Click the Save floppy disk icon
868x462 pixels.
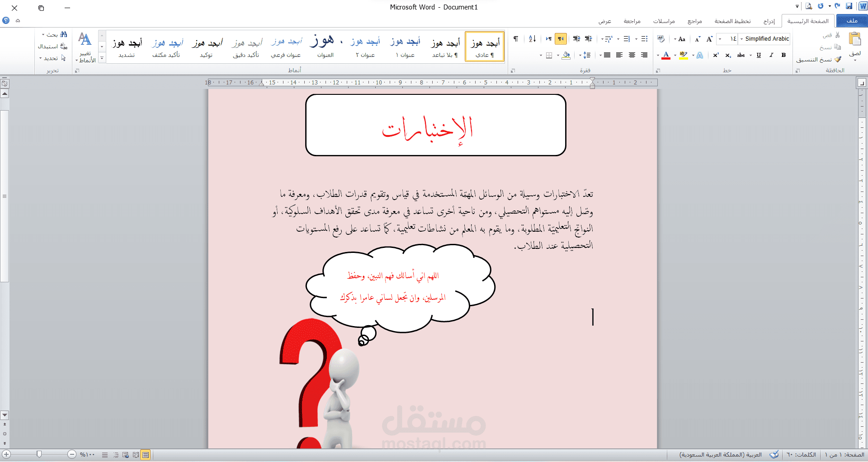click(849, 6)
